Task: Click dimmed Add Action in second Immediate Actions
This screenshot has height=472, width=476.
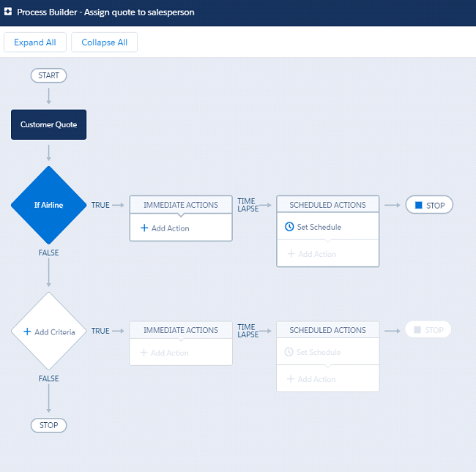Action: pyautogui.click(x=164, y=353)
